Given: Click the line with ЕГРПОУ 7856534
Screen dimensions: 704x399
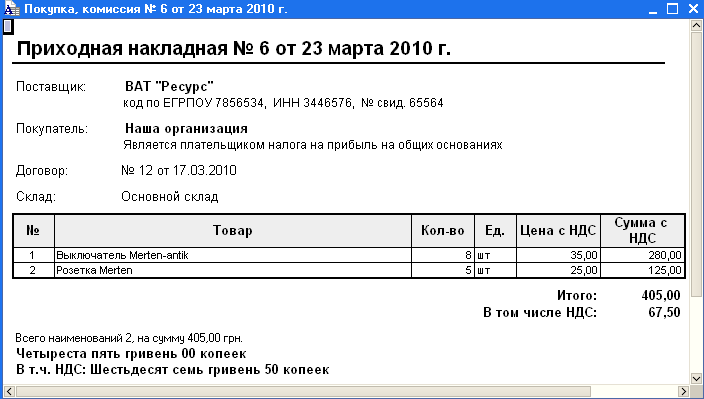Looking at the screenshot, I should (x=283, y=103).
